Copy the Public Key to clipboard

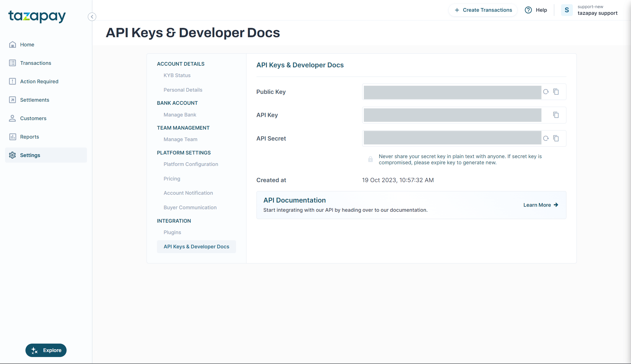click(x=556, y=92)
